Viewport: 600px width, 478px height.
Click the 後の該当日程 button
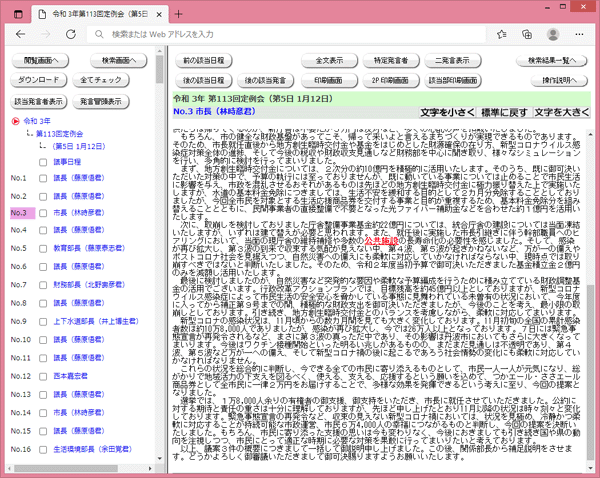pyautogui.click(x=204, y=80)
